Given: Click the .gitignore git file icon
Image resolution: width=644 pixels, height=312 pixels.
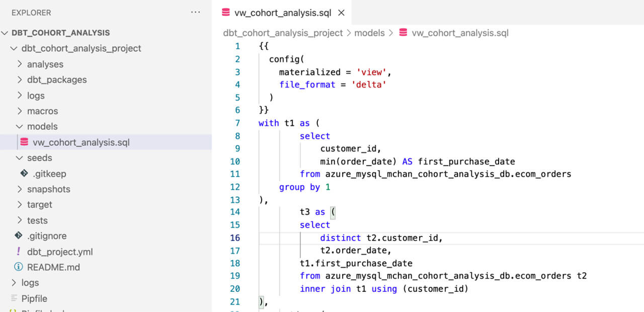Looking at the screenshot, I should click(19, 236).
